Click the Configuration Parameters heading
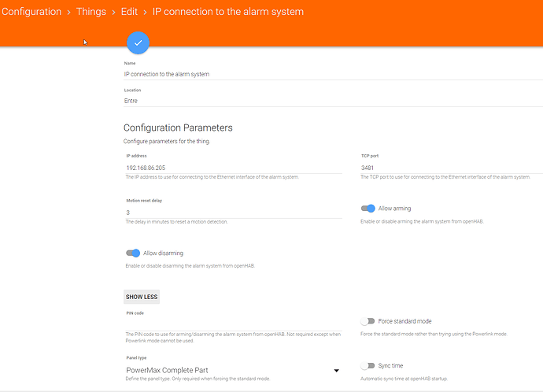The width and height of the screenshot is (543, 392). [178, 128]
